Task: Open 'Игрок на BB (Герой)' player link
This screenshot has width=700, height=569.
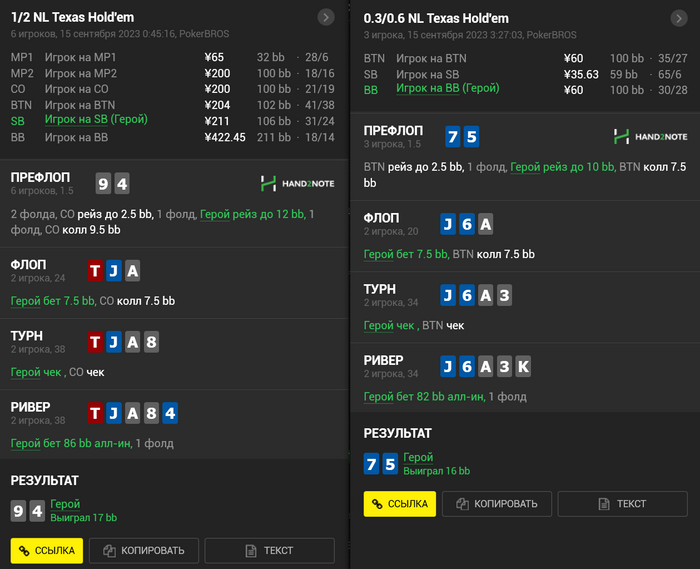Action: pyautogui.click(x=448, y=88)
